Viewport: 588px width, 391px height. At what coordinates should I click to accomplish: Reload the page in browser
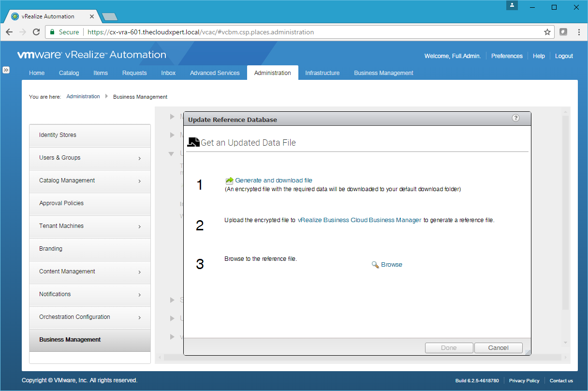coord(36,32)
